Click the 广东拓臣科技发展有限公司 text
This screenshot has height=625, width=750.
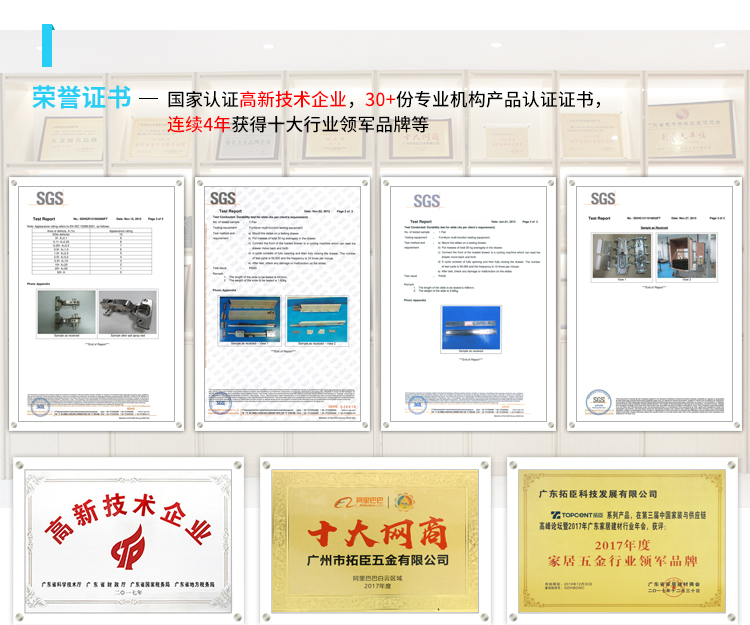[x=598, y=494]
